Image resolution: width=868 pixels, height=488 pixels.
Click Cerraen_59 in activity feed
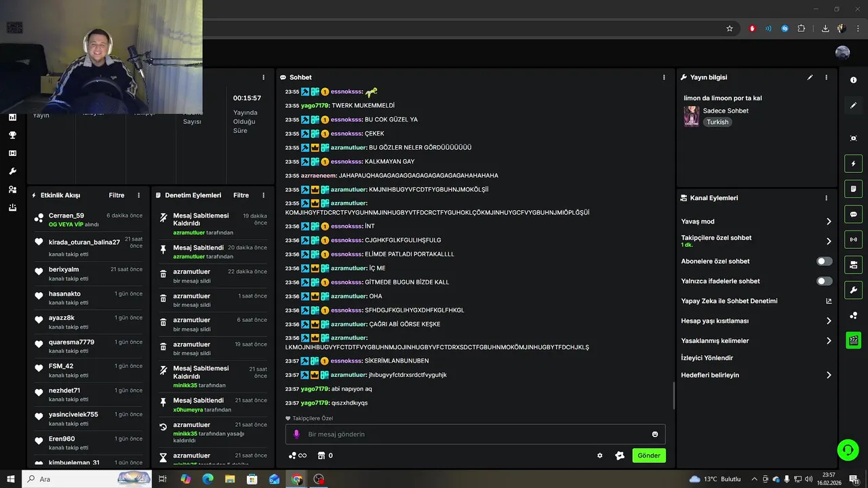click(66, 216)
